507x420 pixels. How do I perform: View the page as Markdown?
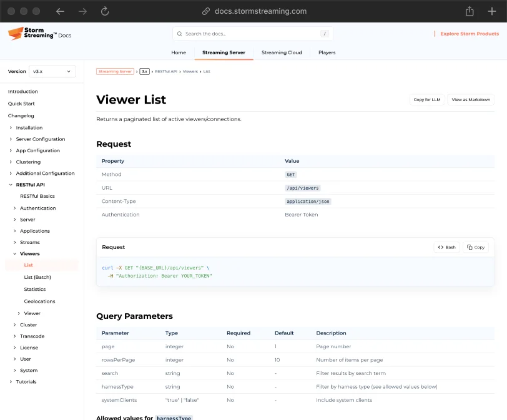(x=470, y=99)
